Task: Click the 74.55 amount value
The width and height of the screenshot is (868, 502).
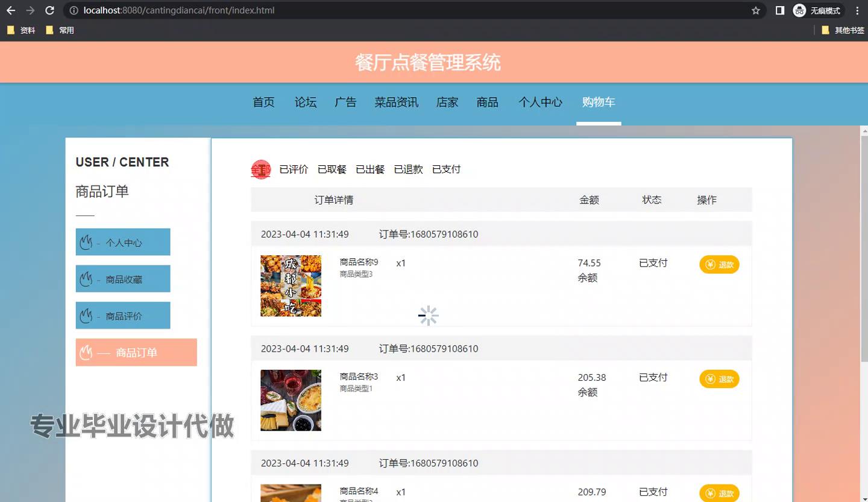Action: (x=589, y=263)
